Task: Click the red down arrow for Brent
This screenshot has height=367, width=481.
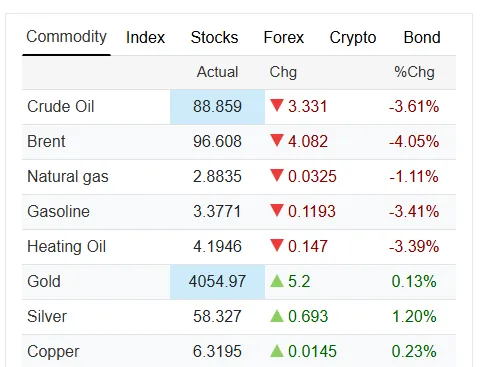Action: pyautogui.click(x=277, y=140)
